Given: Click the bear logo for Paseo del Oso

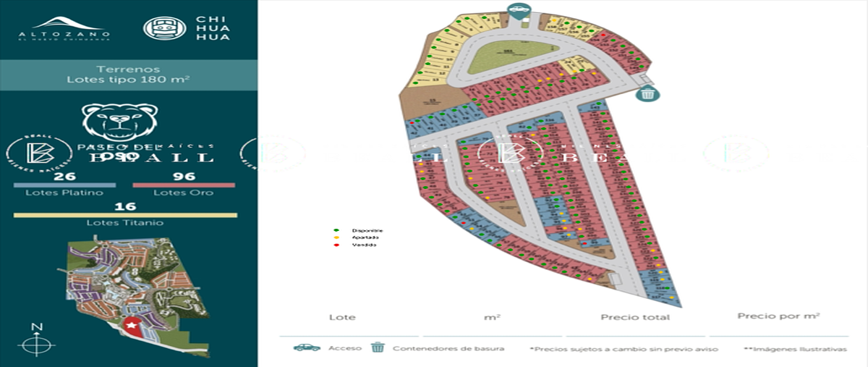Looking at the screenshot, I should click(x=119, y=121).
